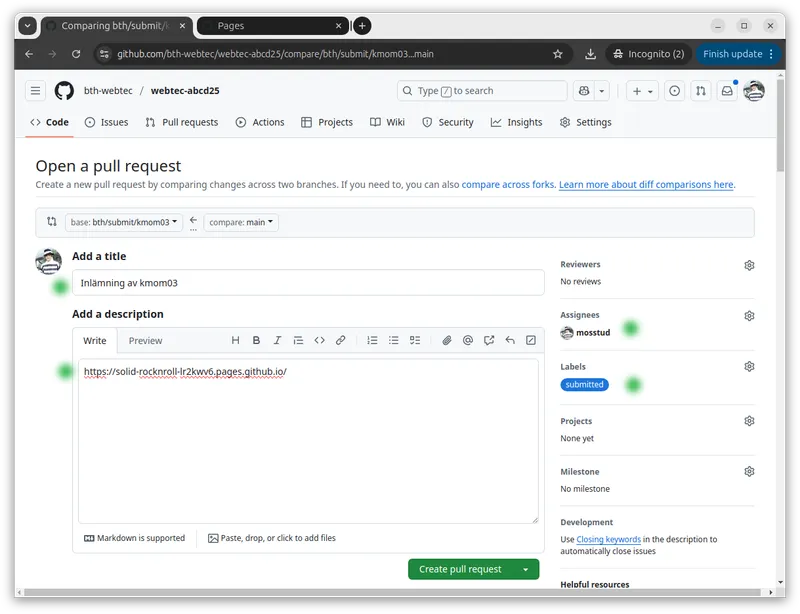This screenshot has width=800, height=614.
Task: Expand the base branch bth/submit/kmom03 dropdown
Action: [x=124, y=222]
